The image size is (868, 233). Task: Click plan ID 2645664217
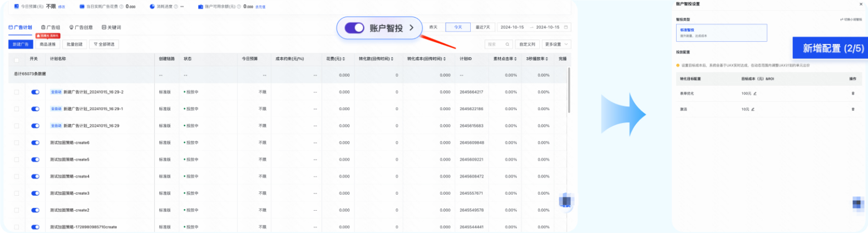(x=471, y=92)
